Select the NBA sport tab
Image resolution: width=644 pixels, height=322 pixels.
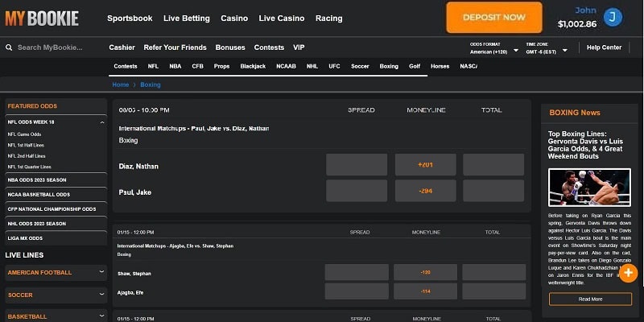(175, 67)
